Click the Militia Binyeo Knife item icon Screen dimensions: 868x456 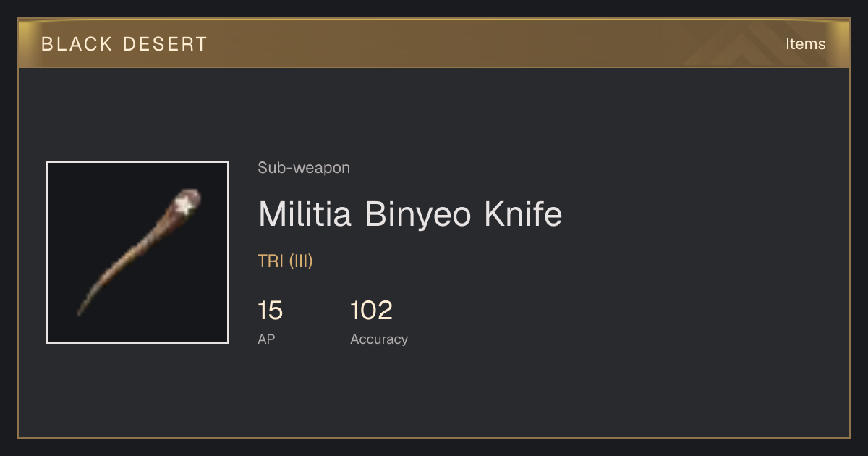pos(137,253)
